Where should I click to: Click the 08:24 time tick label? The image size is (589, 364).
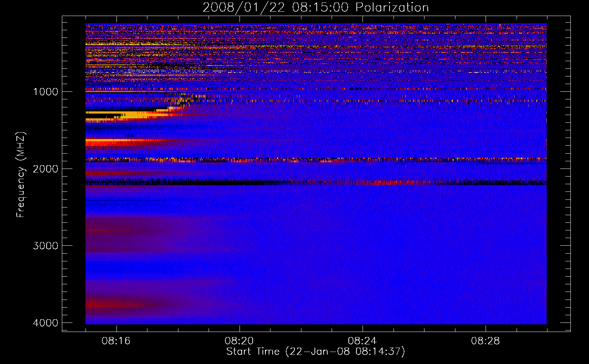(x=363, y=341)
